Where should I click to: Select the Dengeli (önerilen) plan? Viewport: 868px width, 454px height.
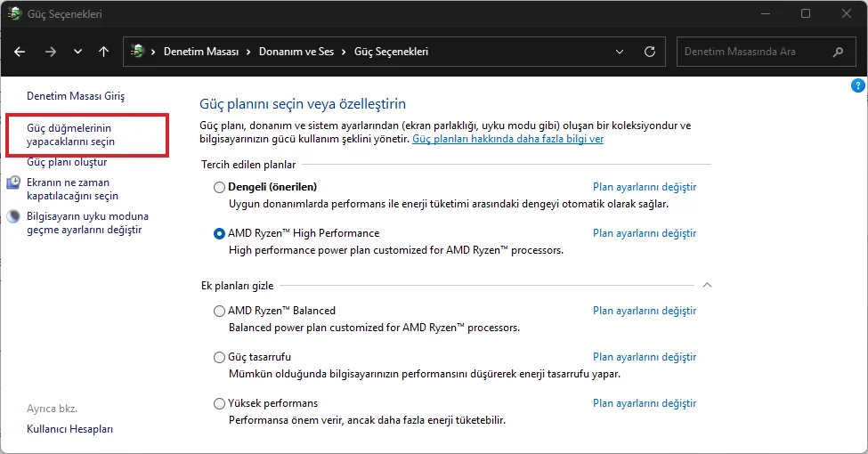point(219,187)
